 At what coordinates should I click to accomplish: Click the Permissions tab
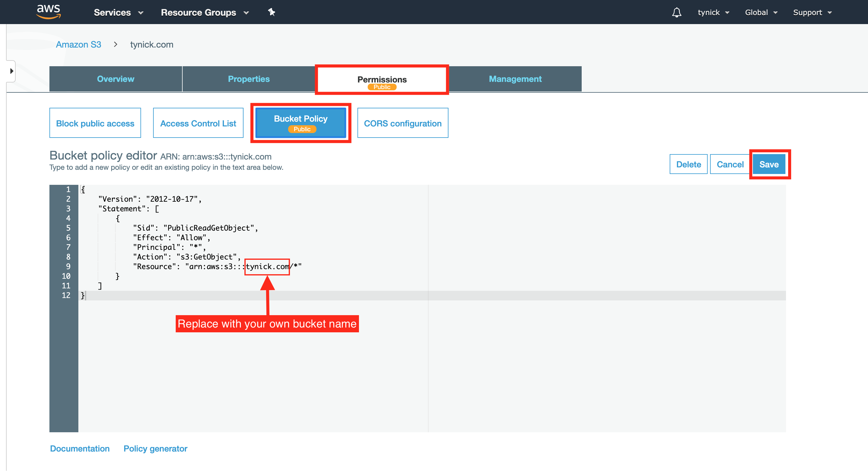[382, 79]
